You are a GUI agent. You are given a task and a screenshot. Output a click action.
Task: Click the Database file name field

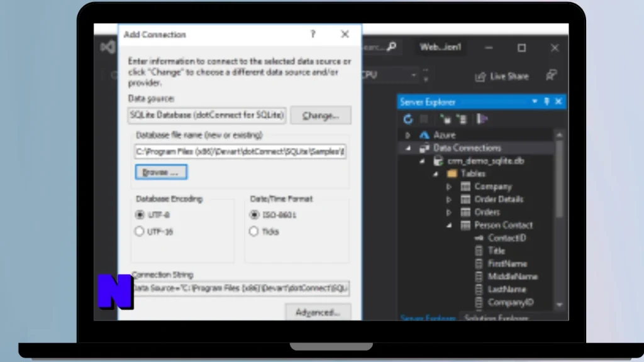(240, 151)
